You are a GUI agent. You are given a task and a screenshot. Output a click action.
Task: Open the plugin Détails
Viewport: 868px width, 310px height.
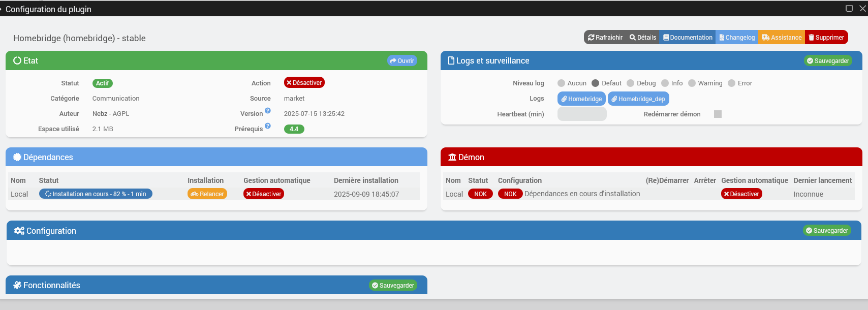[643, 38]
